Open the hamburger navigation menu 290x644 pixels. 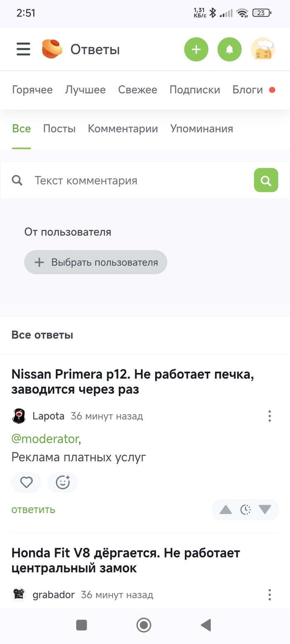(24, 49)
